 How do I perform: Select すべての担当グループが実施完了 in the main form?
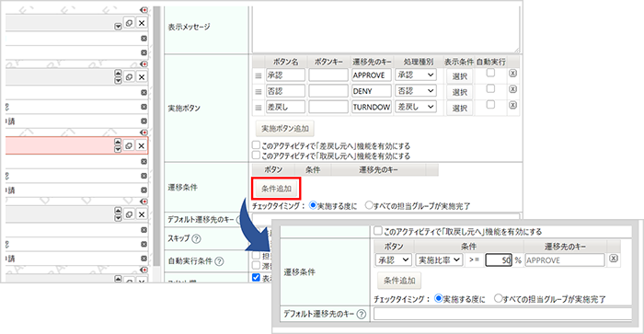click(x=369, y=205)
